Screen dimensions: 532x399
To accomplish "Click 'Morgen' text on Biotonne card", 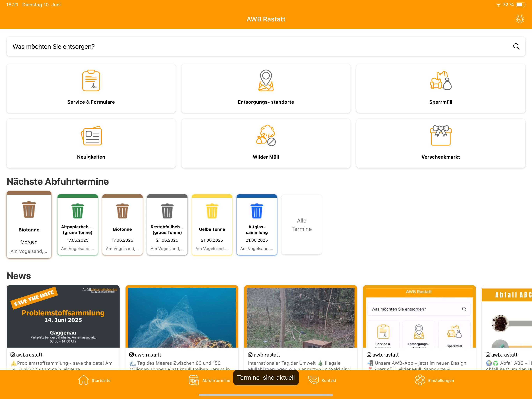I will (29, 242).
